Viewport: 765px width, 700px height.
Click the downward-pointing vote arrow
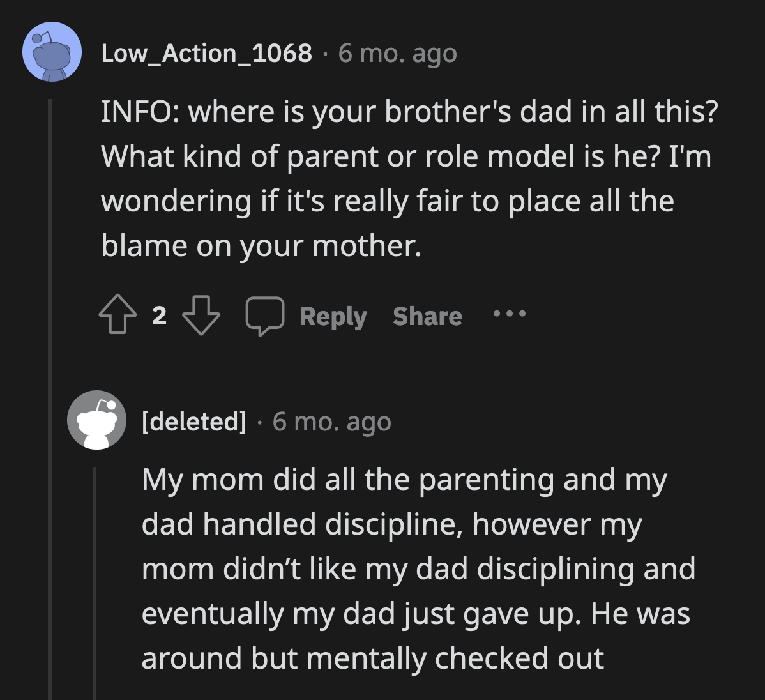point(203,317)
